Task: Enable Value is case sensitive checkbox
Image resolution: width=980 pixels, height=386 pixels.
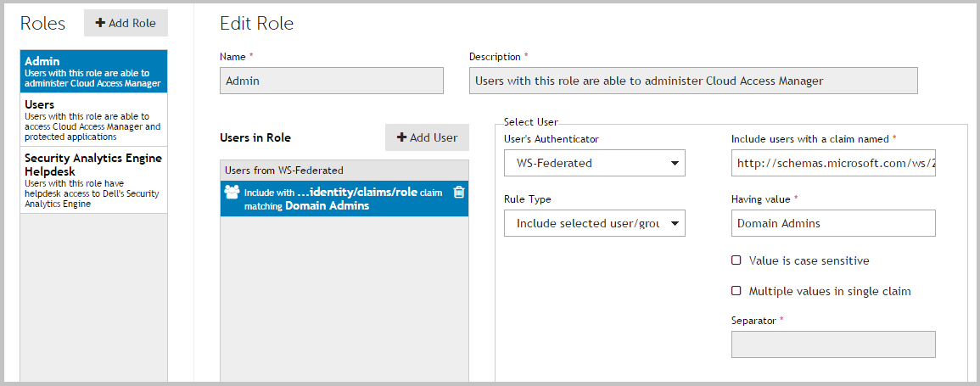Action: [736, 260]
